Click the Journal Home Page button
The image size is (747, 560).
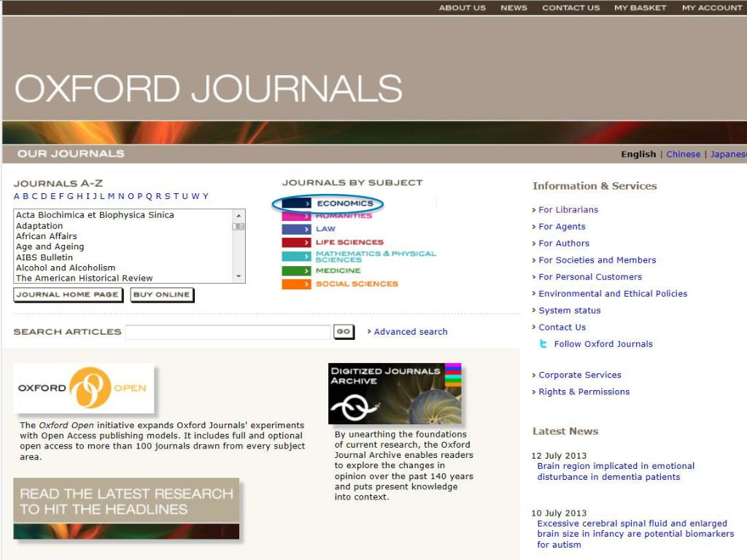tap(68, 295)
